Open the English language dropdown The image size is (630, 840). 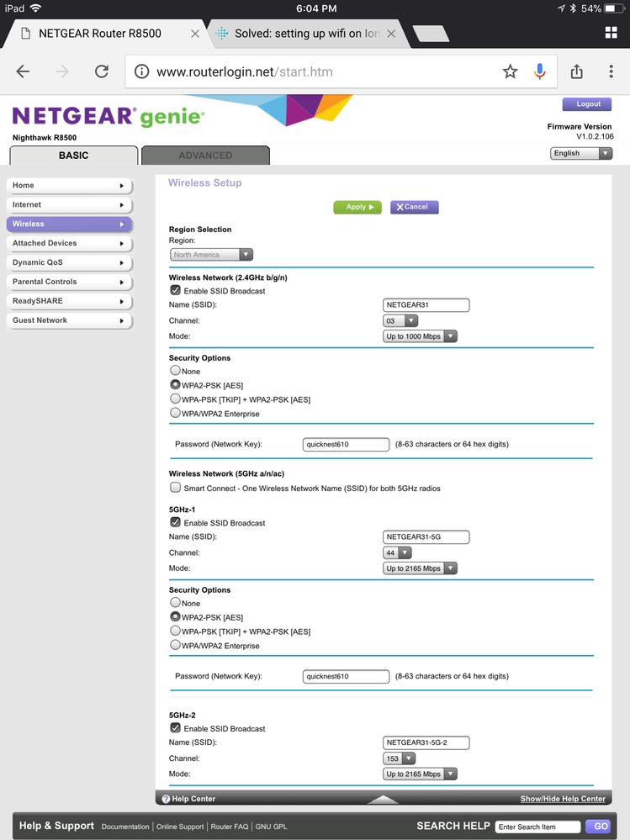580,154
